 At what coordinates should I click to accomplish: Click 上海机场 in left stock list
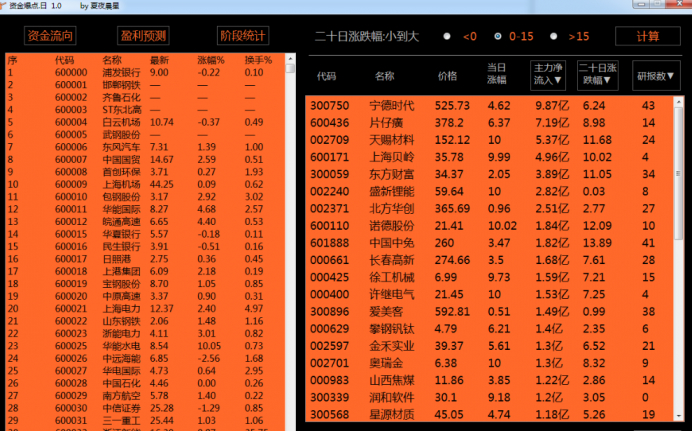(x=121, y=184)
